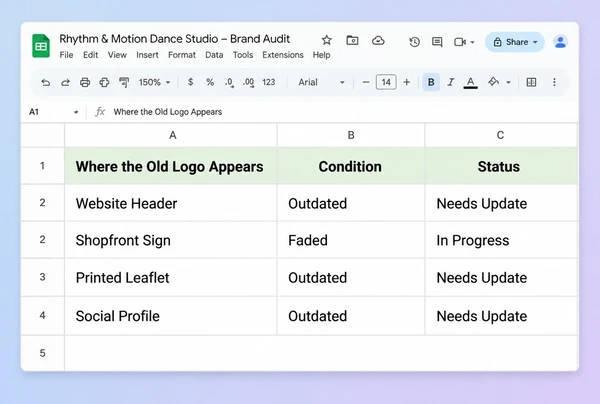Select the In Progress cell
Image resolution: width=600 pixels, height=404 pixels.
point(501,240)
